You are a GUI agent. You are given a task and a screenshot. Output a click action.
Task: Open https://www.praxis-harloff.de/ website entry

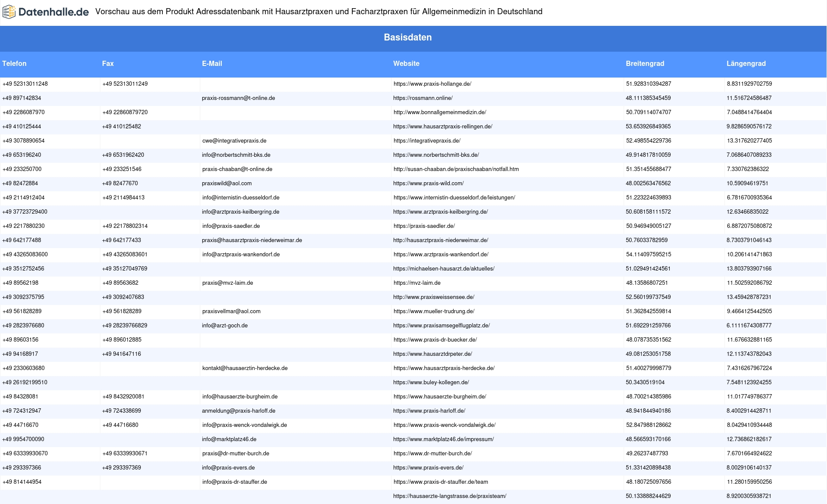429,411
